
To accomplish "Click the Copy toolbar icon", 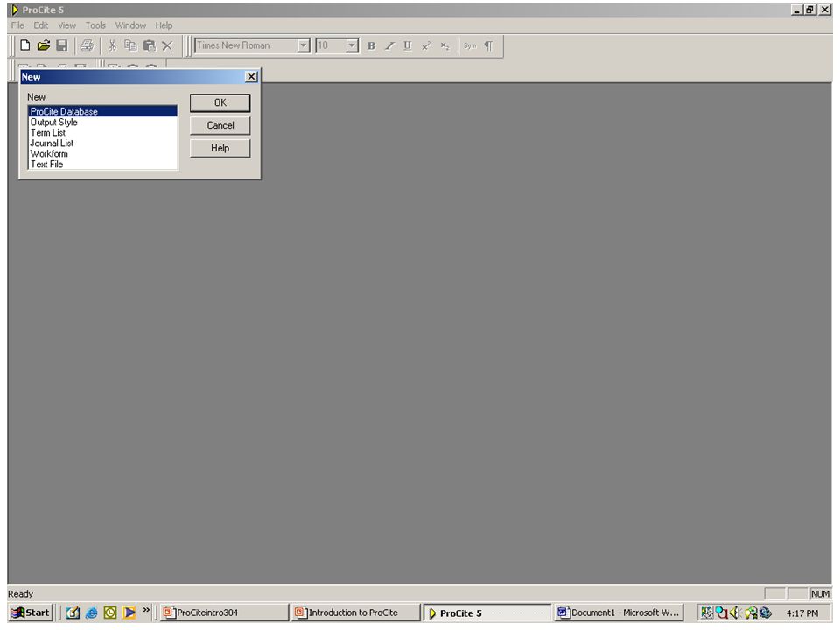I will point(130,45).
